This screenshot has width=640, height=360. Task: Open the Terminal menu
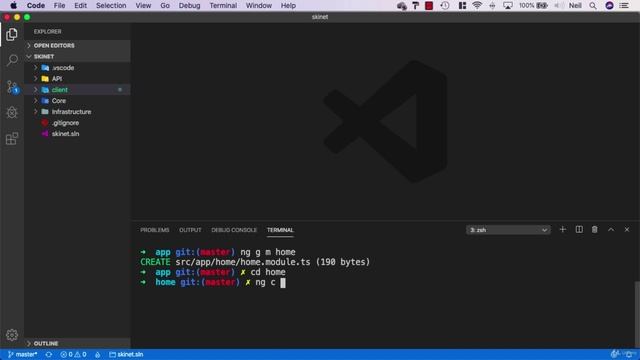pos(223,5)
